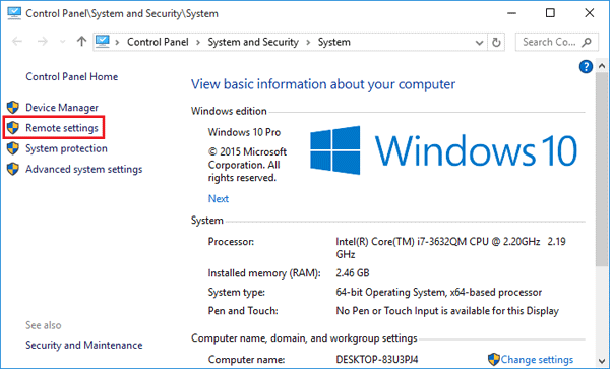Screen dimensions: 610x369
Task: Click the shield icon beside Device Manager
Action: point(13,107)
